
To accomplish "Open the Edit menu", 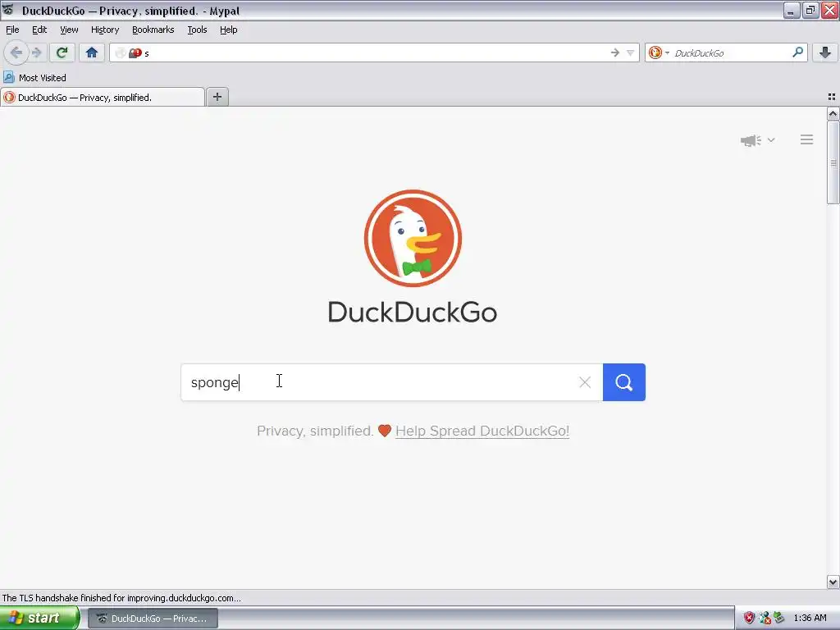I will (39, 30).
